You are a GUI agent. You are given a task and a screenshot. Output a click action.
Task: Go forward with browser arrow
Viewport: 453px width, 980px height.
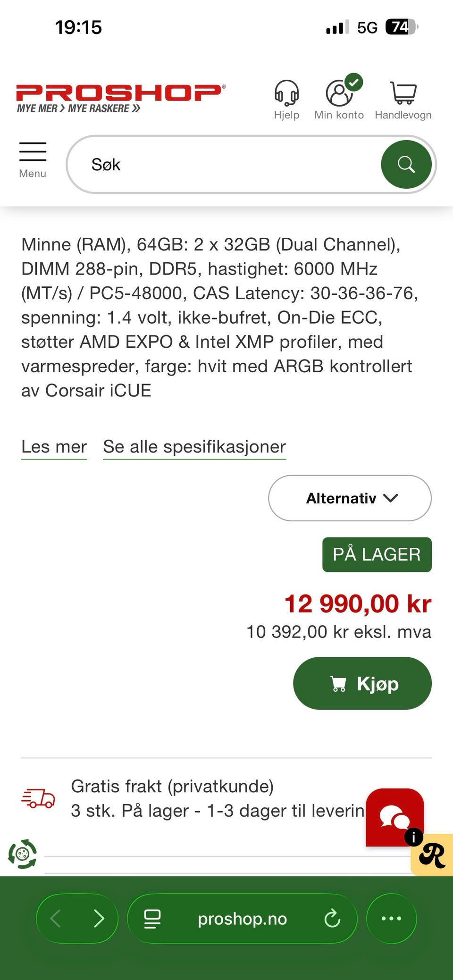[99, 919]
